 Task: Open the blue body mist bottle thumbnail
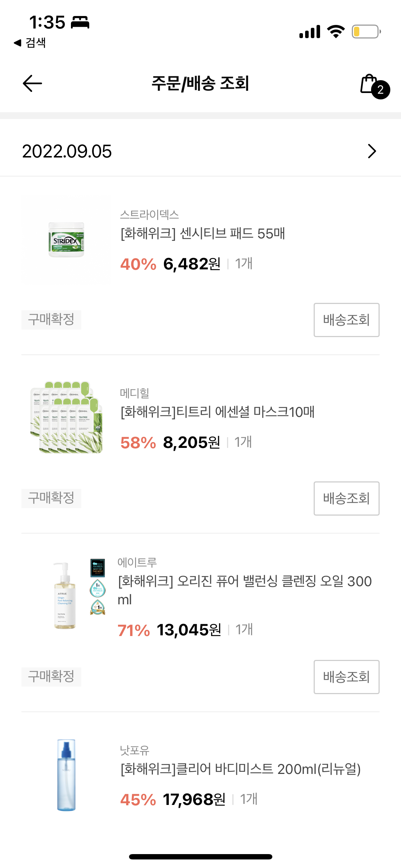(66, 775)
